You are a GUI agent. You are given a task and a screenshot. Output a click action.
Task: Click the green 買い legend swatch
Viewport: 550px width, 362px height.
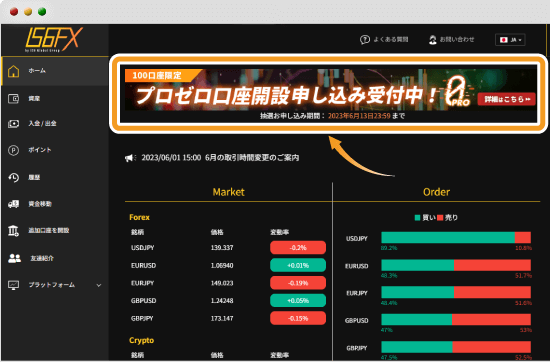click(x=417, y=218)
